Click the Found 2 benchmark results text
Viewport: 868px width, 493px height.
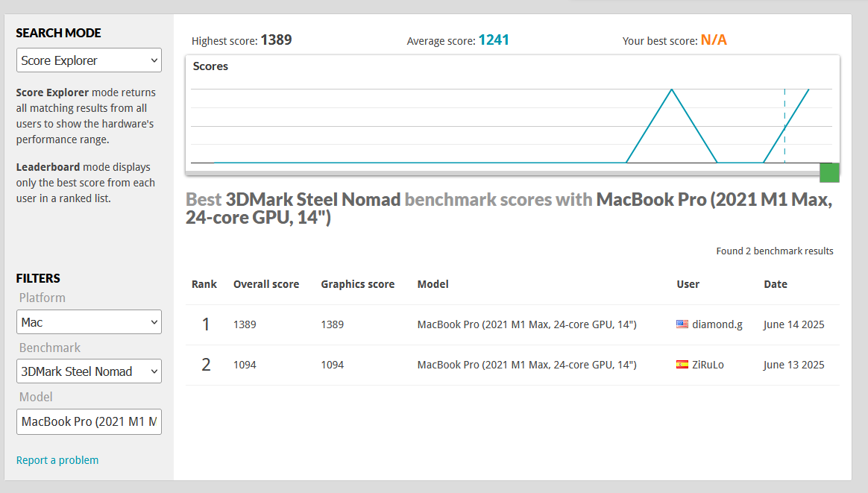tap(775, 251)
